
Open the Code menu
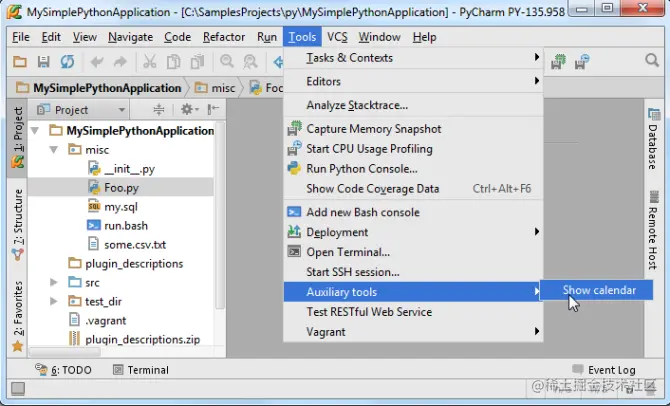pyautogui.click(x=177, y=37)
